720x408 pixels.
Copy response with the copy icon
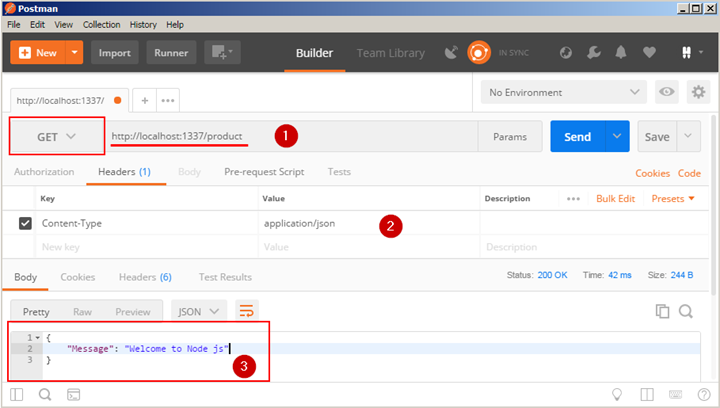662,311
